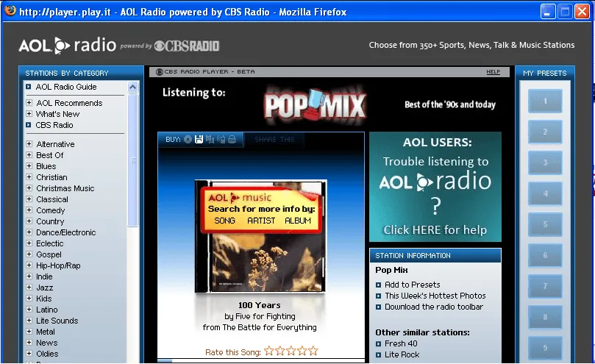Click the 100 Years album cover thumbnail
The image size is (595, 364).
[x=260, y=236]
